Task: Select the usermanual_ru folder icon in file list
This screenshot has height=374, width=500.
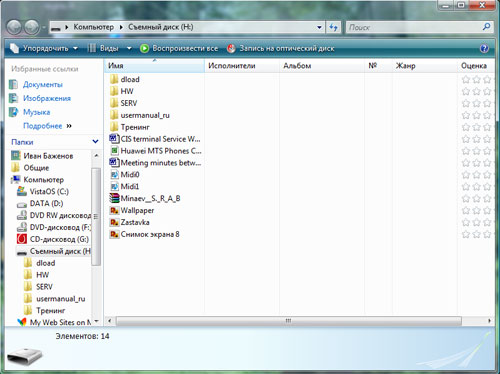Action: tap(114, 115)
